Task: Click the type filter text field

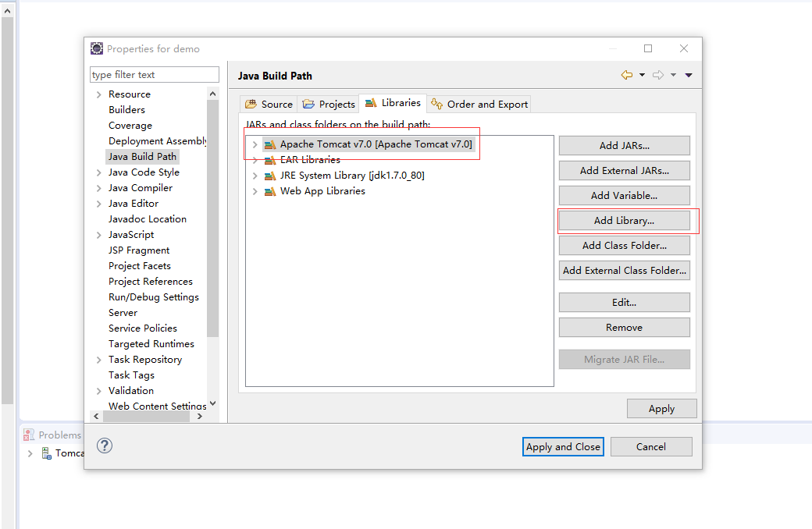Action: click(x=155, y=75)
